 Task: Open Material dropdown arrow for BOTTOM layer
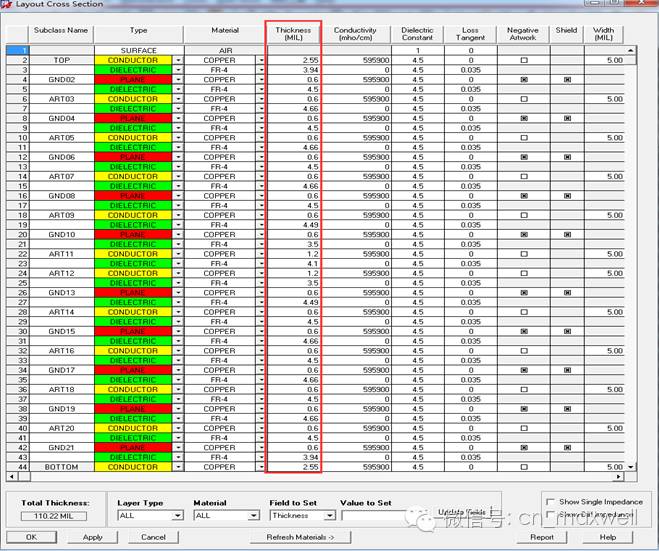[x=261, y=467]
